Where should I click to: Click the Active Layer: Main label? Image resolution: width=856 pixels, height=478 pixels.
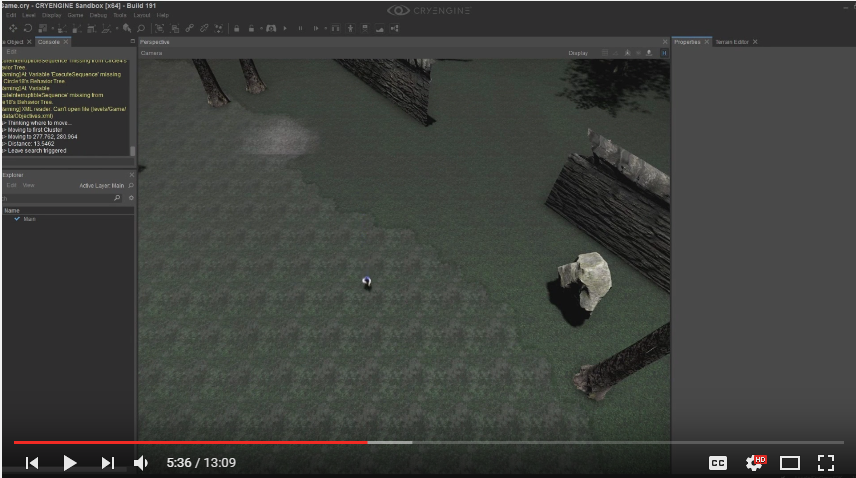point(102,186)
